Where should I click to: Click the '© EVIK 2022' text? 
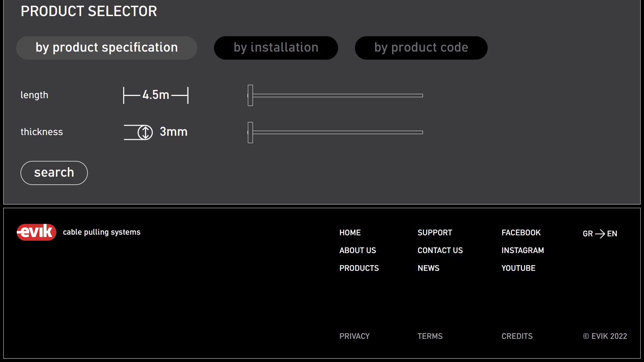(x=605, y=336)
